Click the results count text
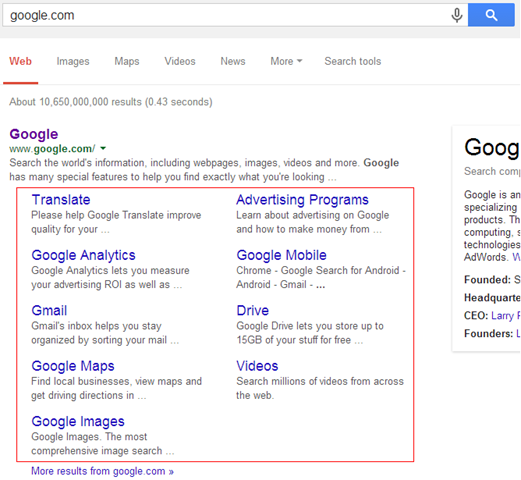521x480 pixels. 111,102
